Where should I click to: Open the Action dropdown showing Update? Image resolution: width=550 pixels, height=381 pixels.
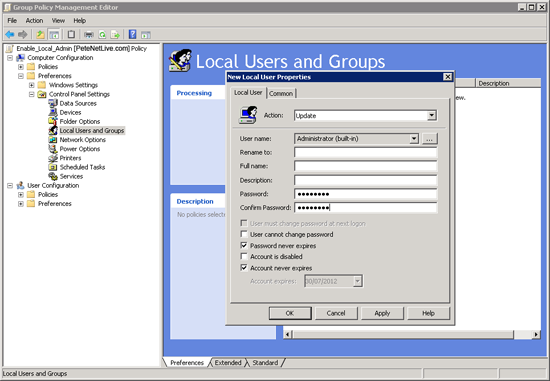[432, 115]
